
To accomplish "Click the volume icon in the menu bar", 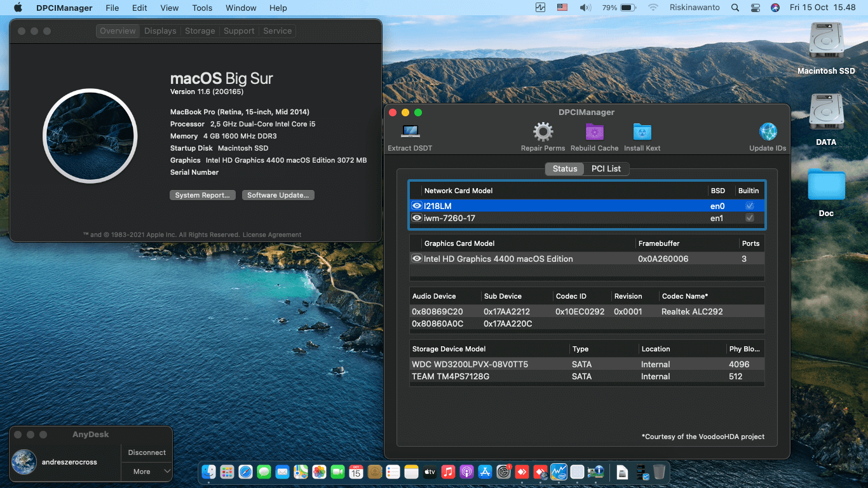I will (x=585, y=8).
